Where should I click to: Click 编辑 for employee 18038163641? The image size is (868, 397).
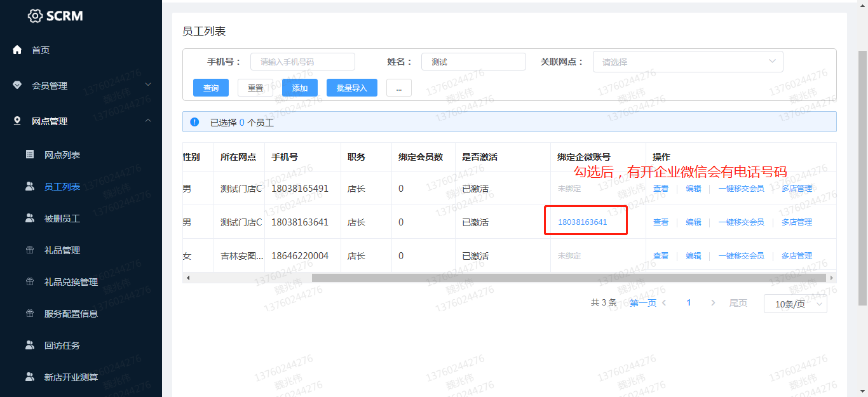[693, 222]
